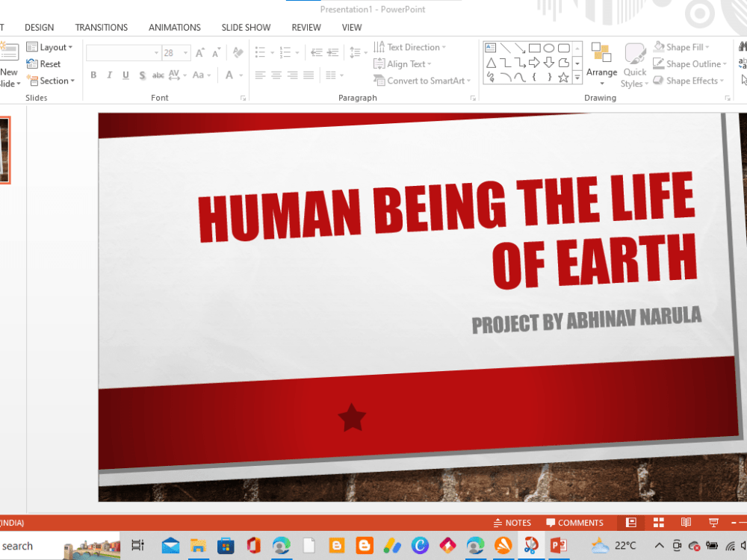Viewport: 747px width, 560px height.
Task: Align text to the left
Action: 260,75
